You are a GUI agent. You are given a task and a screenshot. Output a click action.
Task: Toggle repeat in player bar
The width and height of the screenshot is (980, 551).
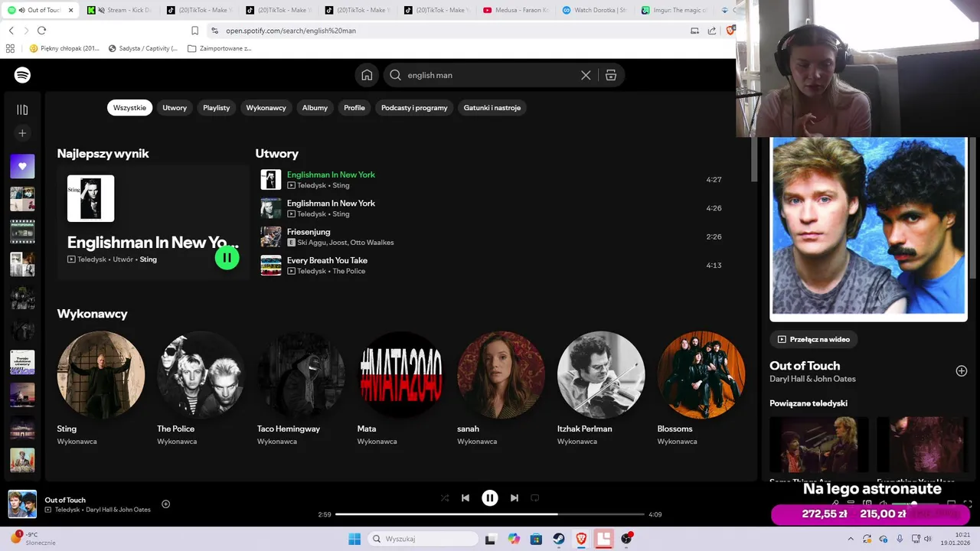(x=535, y=498)
